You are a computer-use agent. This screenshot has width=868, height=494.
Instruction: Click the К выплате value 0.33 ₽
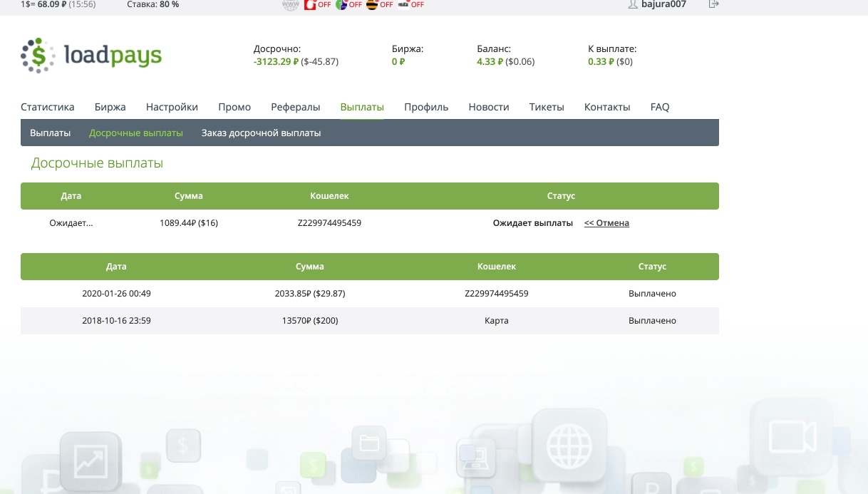[x=601, y=62]
